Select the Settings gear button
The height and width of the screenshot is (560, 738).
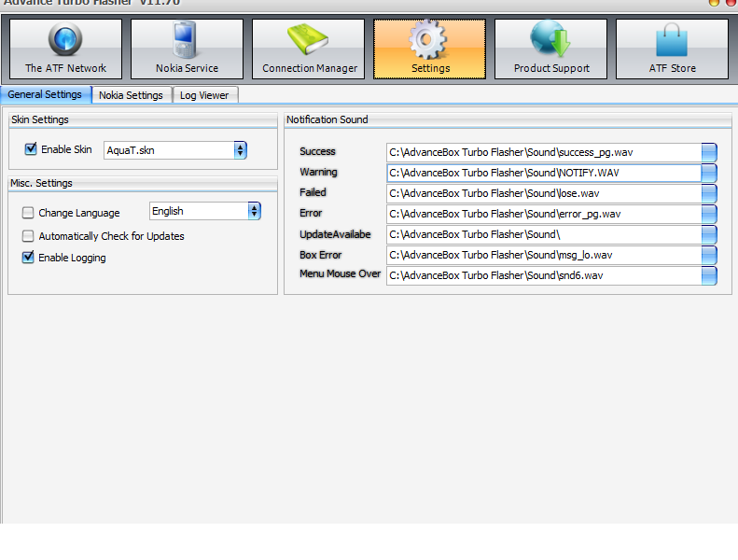430,49
